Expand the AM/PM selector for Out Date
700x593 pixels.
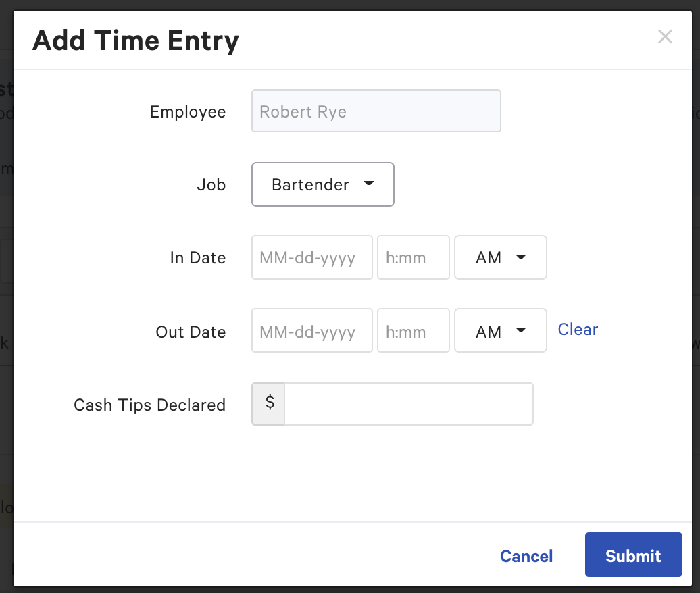point(500,330)
